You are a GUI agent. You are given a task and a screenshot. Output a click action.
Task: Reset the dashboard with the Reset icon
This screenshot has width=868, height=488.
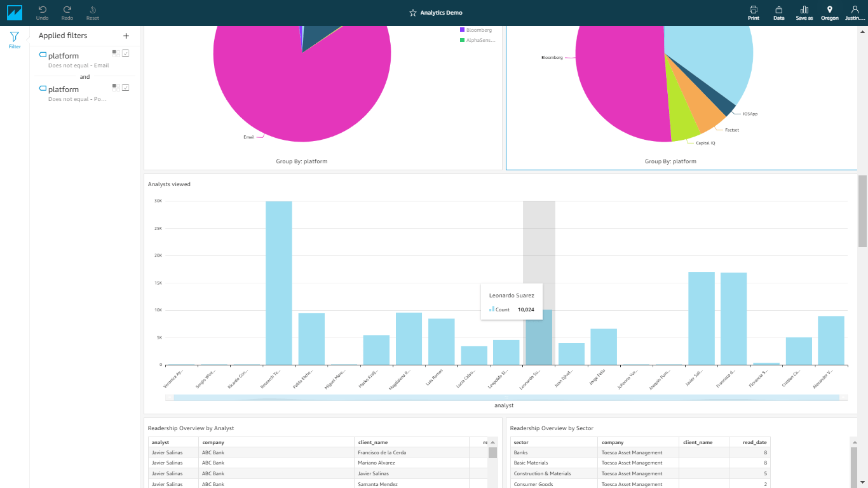coord(93,10)
